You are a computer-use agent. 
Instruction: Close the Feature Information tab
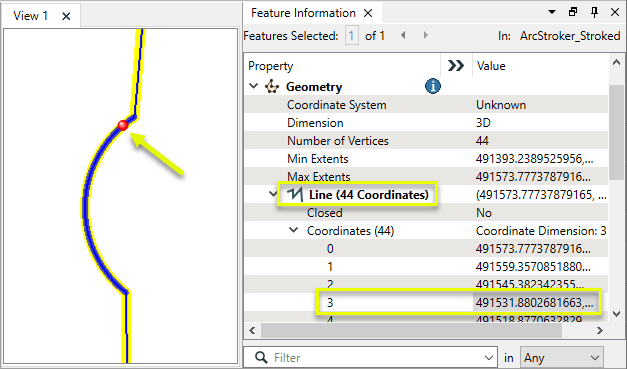coord(368,13)
